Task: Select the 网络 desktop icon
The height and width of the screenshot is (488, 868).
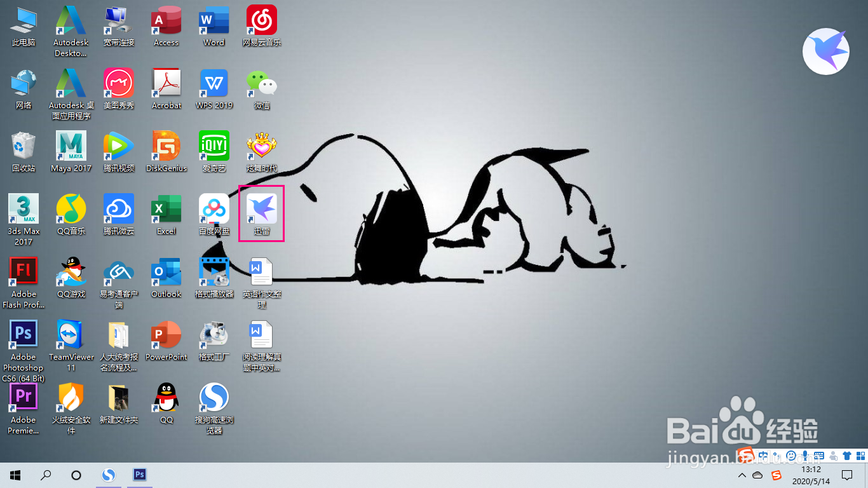Action: click(x=24, y=90)
